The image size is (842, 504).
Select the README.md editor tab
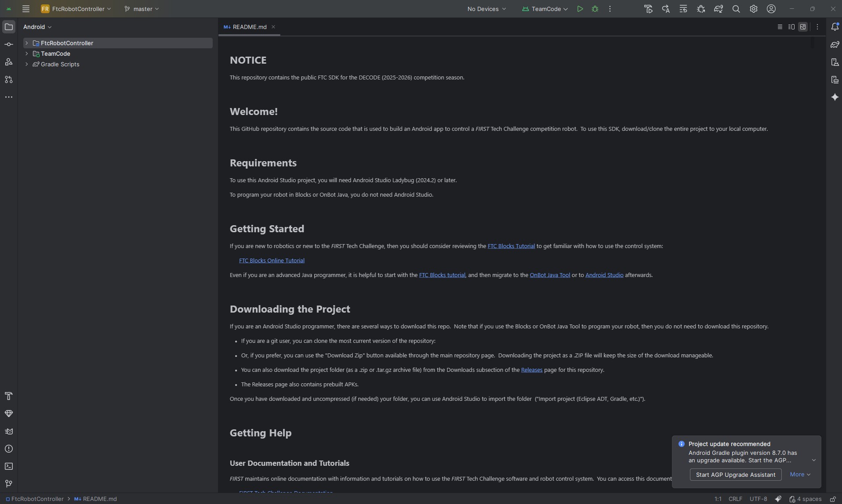[249, 27]
